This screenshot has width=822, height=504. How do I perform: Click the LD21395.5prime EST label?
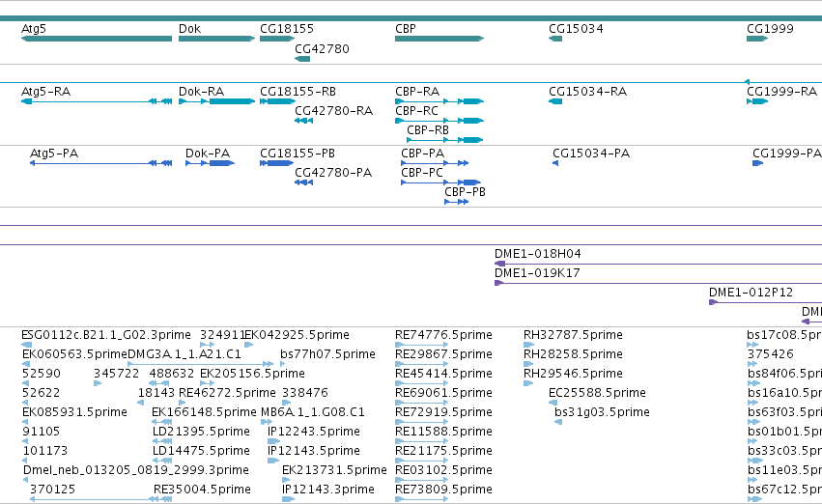coord(201,432)
